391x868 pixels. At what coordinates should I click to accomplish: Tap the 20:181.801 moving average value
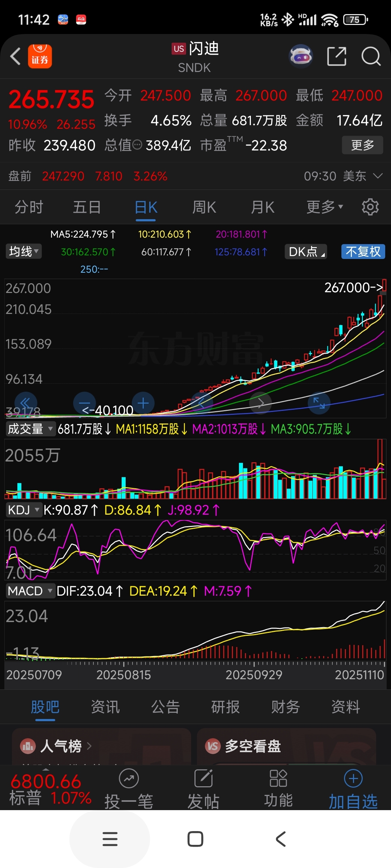pos(241,234)
